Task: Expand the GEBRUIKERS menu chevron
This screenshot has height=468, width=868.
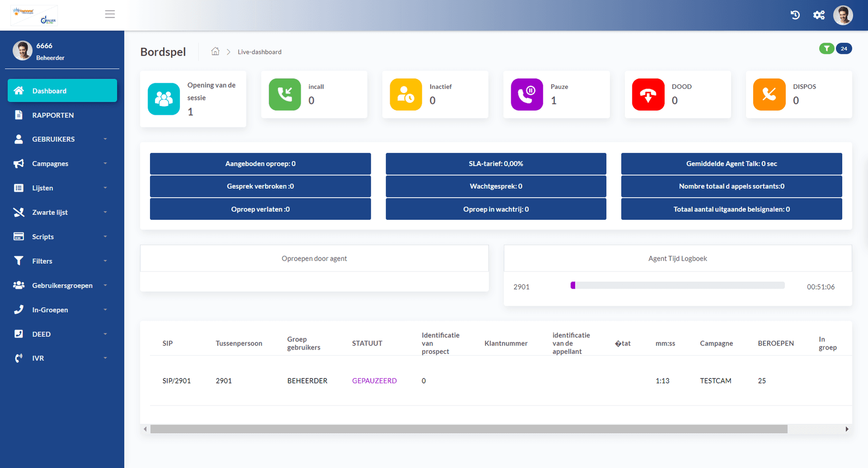Action: click(x=105, y=139)
